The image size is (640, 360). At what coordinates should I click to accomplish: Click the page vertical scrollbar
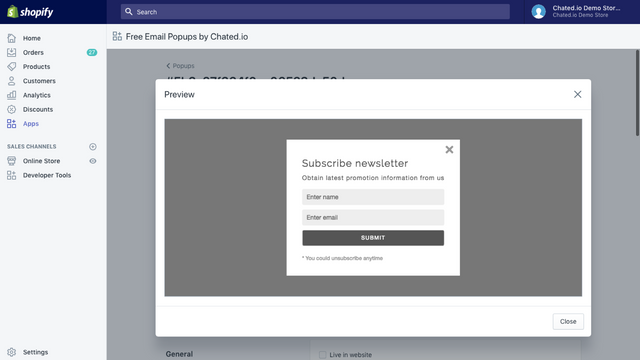pos(637,93)
